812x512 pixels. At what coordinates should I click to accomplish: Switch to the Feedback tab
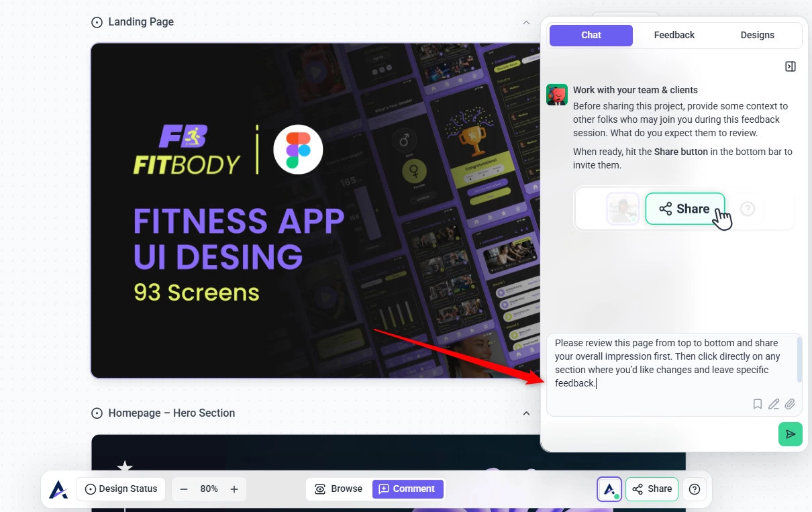click(674, 36)
